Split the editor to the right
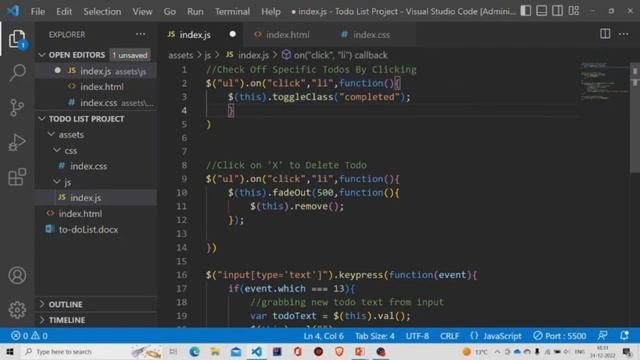 point(605,34)
